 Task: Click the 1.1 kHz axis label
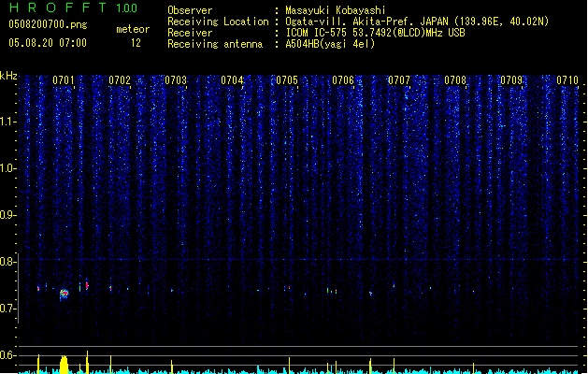8,122
